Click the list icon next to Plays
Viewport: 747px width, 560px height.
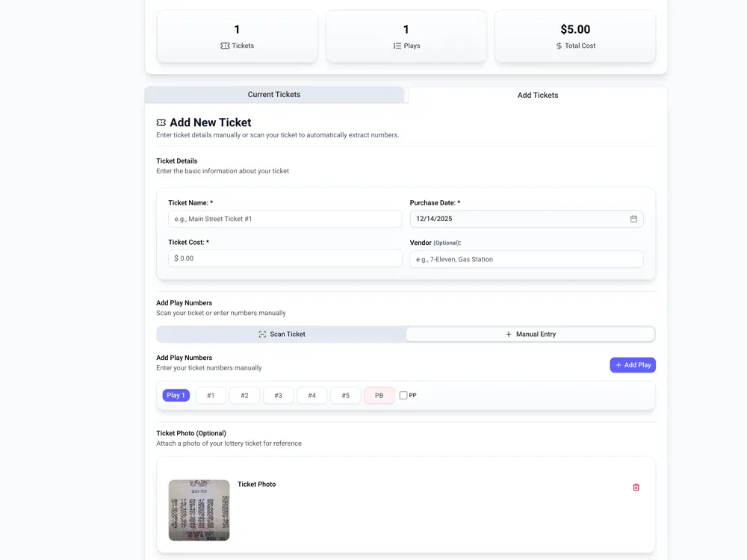click(397, 46)
